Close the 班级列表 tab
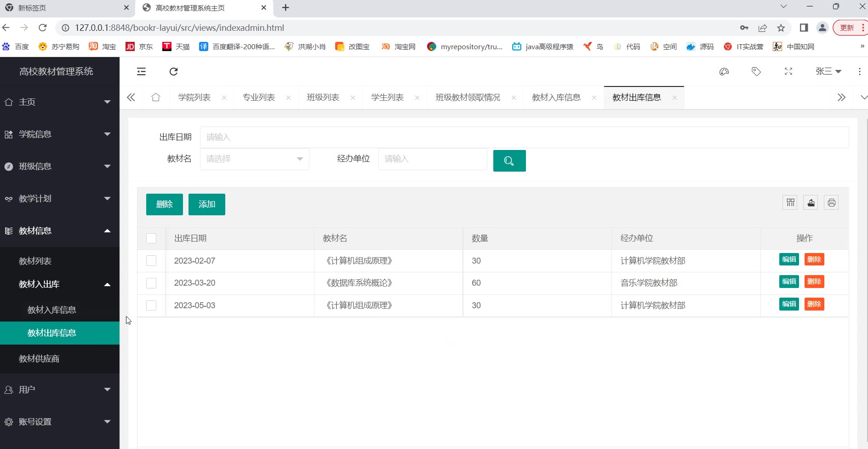The width and height of the screenshot is (868, 449). pos(353,98)
